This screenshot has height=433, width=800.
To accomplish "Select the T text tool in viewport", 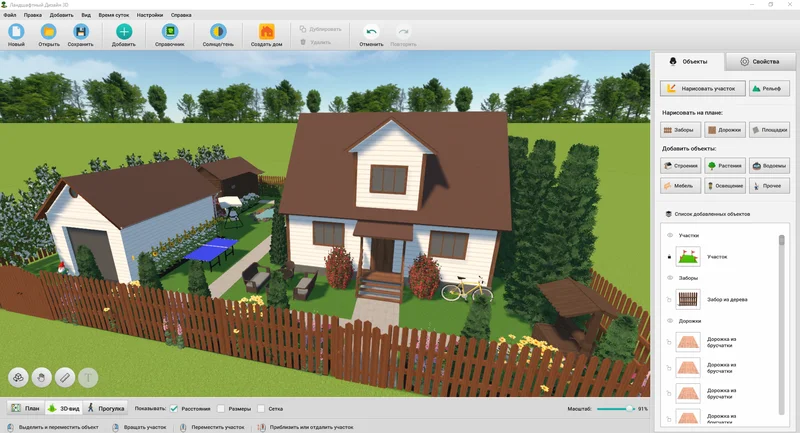I will click(x=88, y=377).
